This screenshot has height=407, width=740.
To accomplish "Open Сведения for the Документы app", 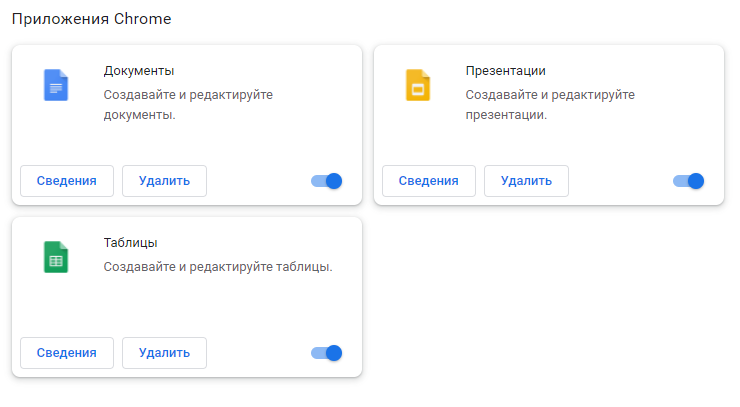I will [67, 181].
